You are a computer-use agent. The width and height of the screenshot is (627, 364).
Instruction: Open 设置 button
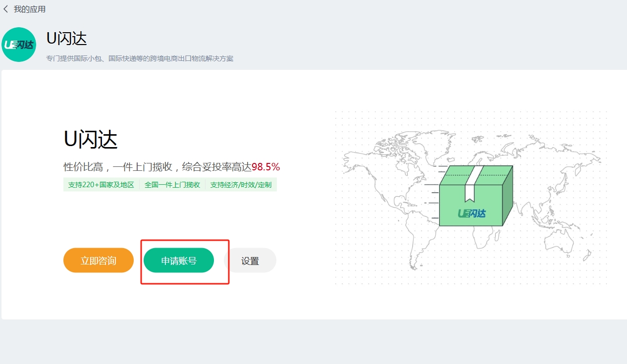coord(250,260)
